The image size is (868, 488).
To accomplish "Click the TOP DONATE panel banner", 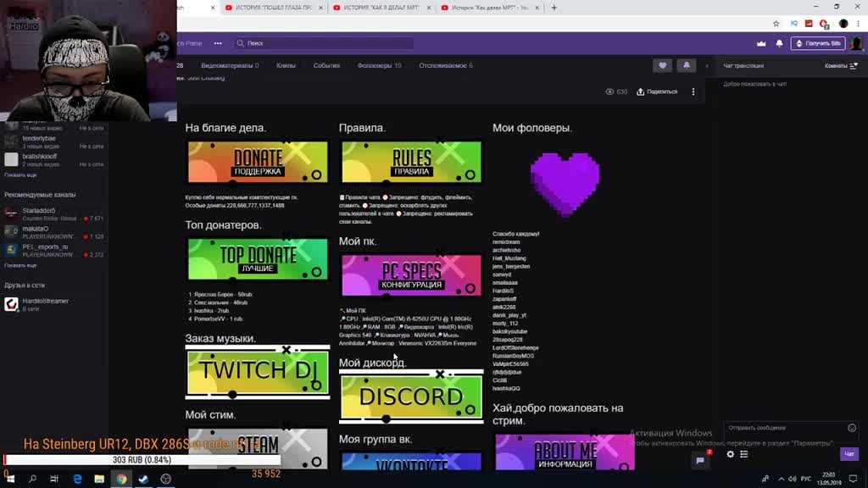I will click(258, 259).
